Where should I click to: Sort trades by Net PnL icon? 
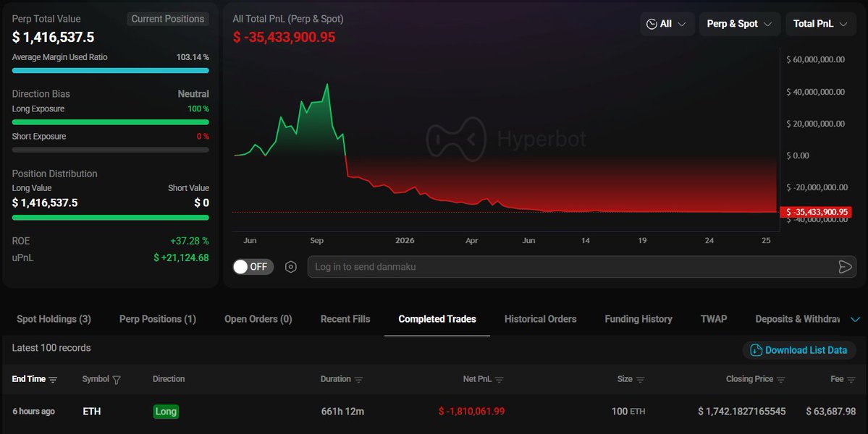tap(499, 380)
